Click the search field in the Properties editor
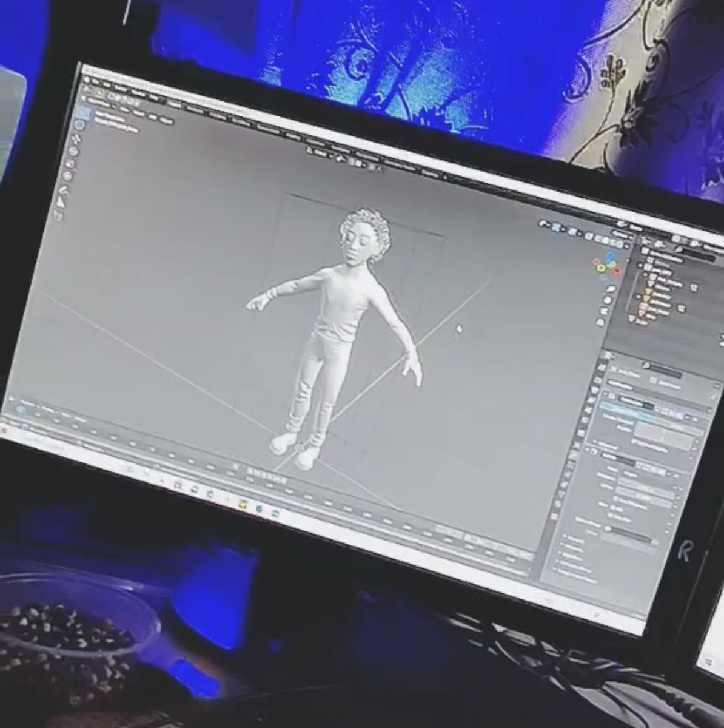This screenshot has width=724, height=728. coord(661,370)
